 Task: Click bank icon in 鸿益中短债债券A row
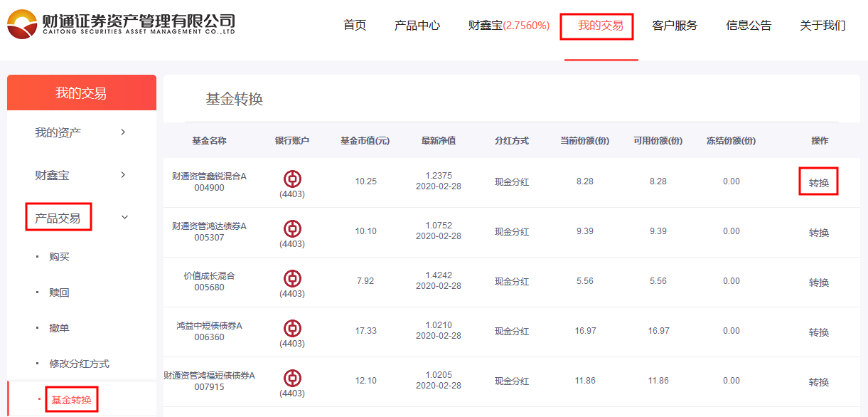click(x=292, y=329)
